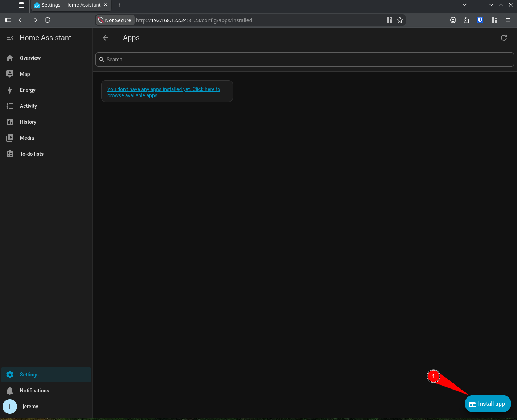
Task: Open To-do lists
Action: (x=46, y=154)
